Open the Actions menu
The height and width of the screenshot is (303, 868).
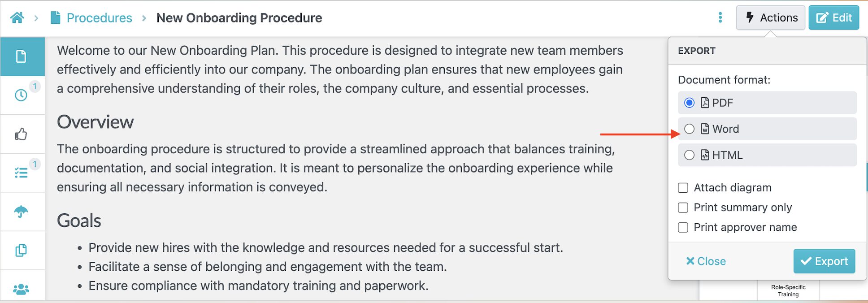click(770, 17)
